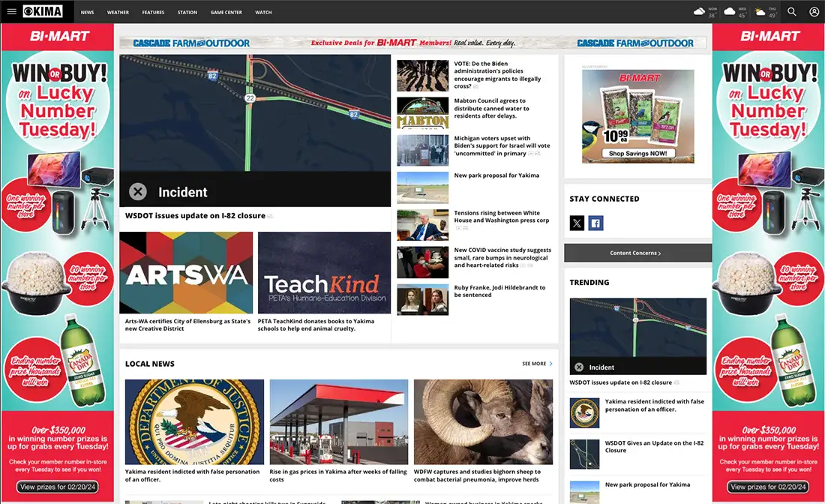825x504 pixels.
Task: Click Shop Savings NOW in Bi-Mart ad
Action: click(637, 153)
